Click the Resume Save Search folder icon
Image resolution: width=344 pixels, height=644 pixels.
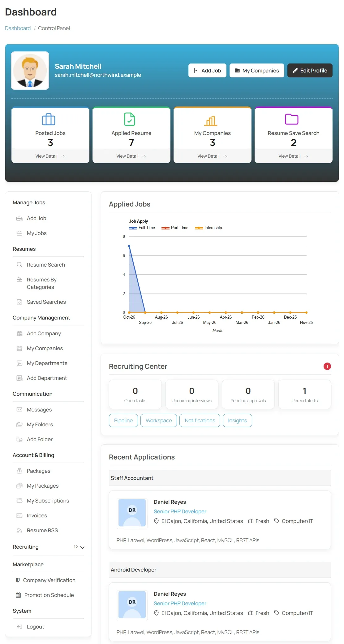[x=291, y=119]
